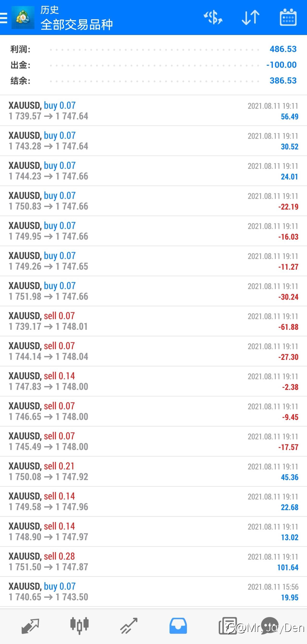307x644 pixels.
Task: Switch to the Quotes tab
Action: click(x=30, y=626)
